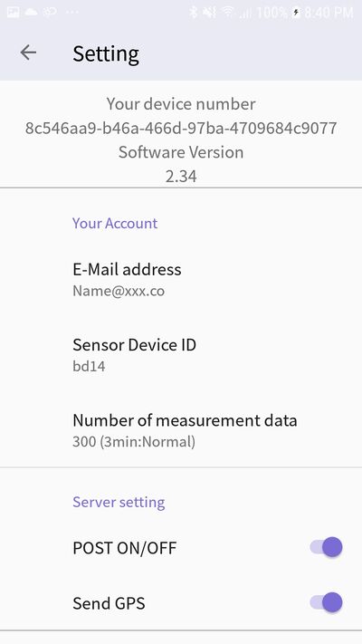Tap the device number UUID text

(181, 128)
